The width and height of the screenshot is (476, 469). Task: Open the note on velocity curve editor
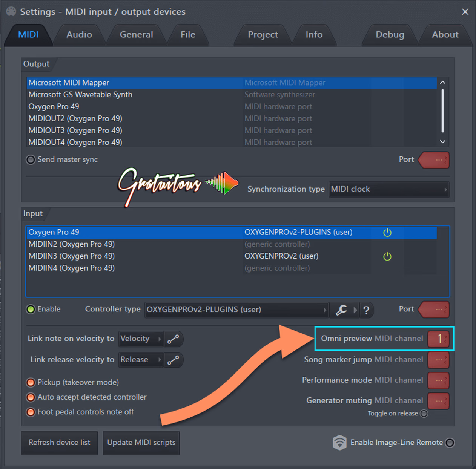(x=174, y=339)
